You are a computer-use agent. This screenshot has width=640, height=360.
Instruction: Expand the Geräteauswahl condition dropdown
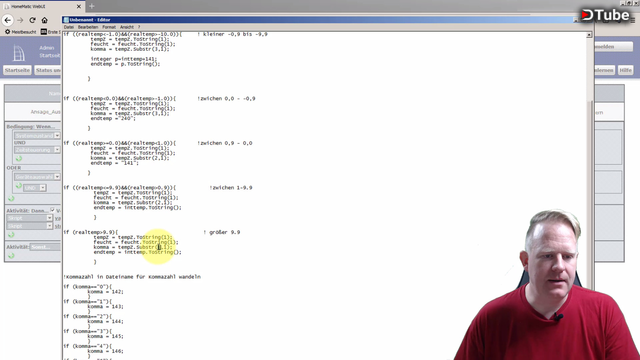[57, 177]
